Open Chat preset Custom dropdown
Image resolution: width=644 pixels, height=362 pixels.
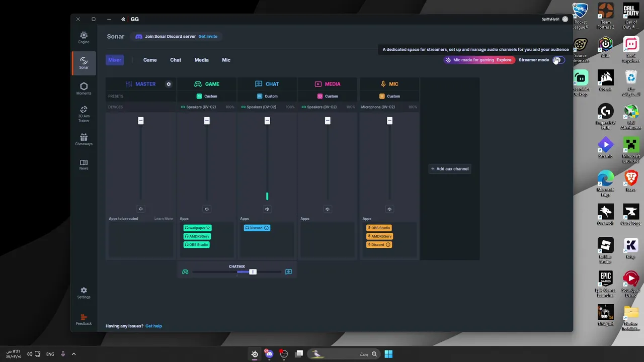point(267,96)
